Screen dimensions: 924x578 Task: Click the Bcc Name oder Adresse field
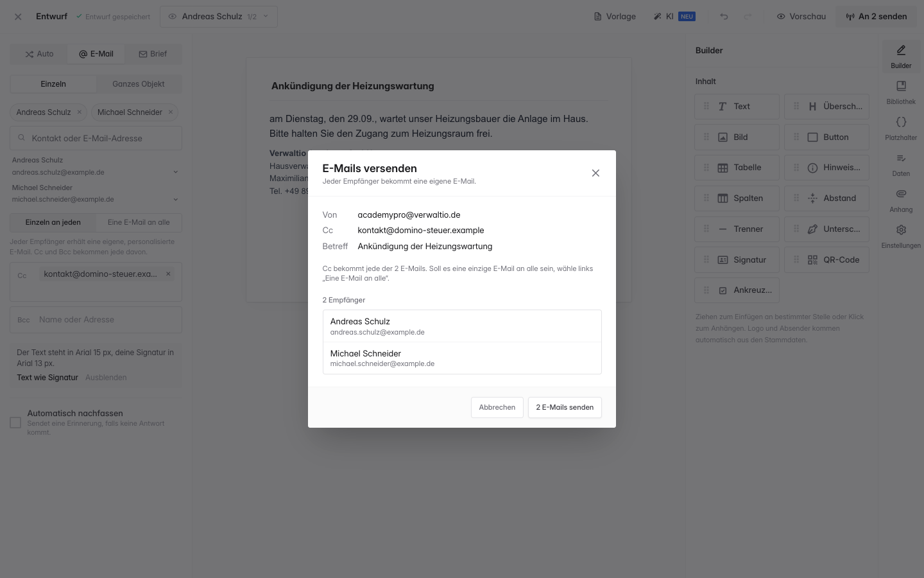pyautogui.click(x=96, y=320)
